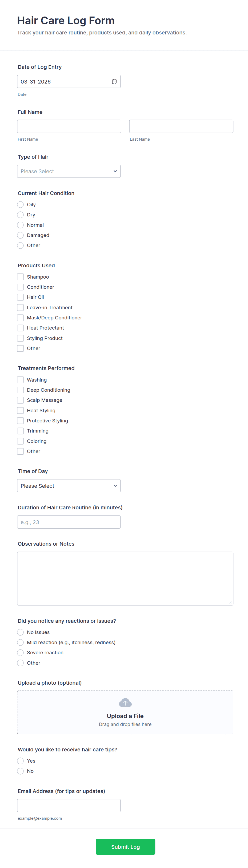
Task: Focus the First Name text field
Action: pos(69,126)
